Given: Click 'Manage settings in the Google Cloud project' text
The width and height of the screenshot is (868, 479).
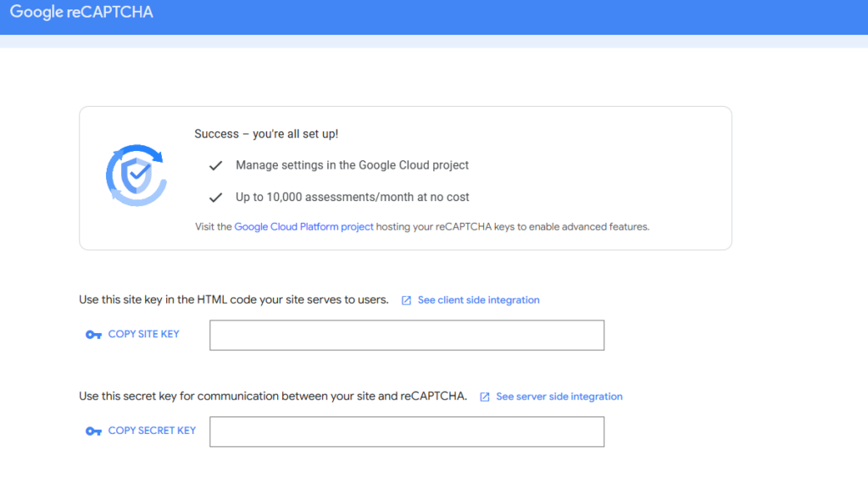Looking at the screenshot, I should pyautogui.click(x=352, y=165).
